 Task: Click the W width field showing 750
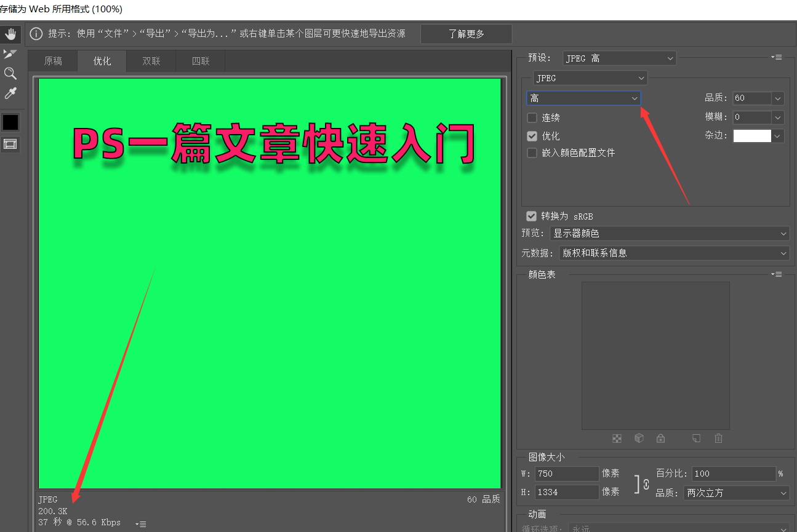(566, 474)
